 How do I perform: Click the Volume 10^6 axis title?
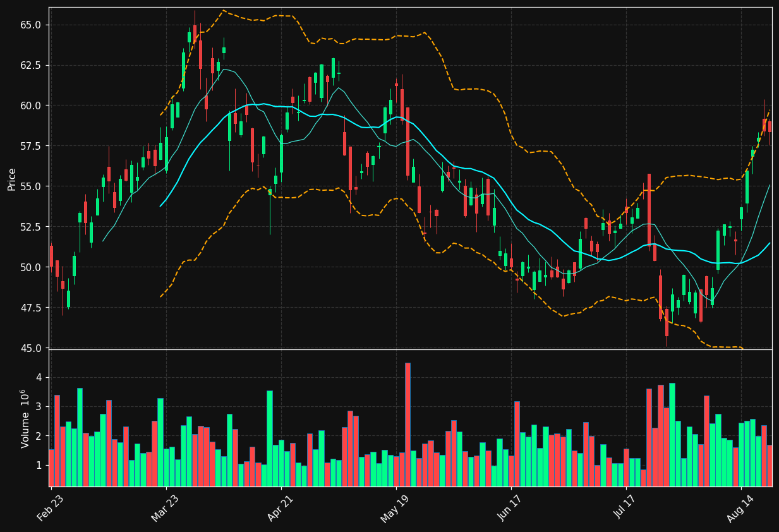[25, 418]
